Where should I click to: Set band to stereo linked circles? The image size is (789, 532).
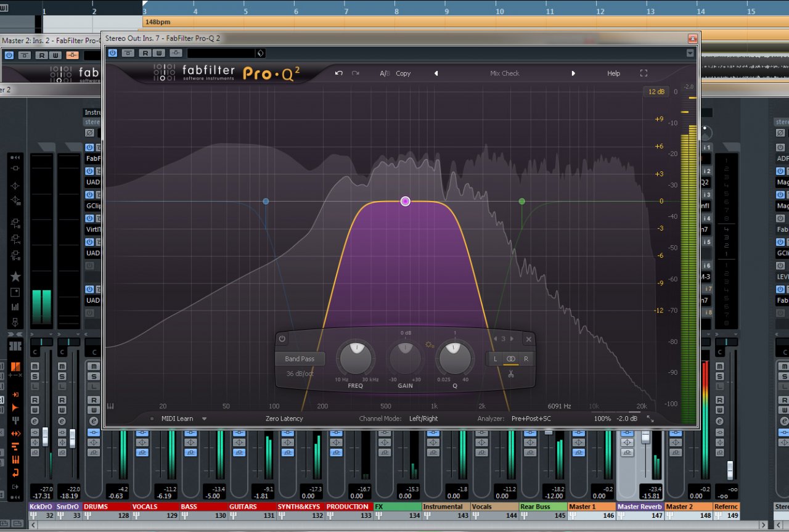coord(510,359)
